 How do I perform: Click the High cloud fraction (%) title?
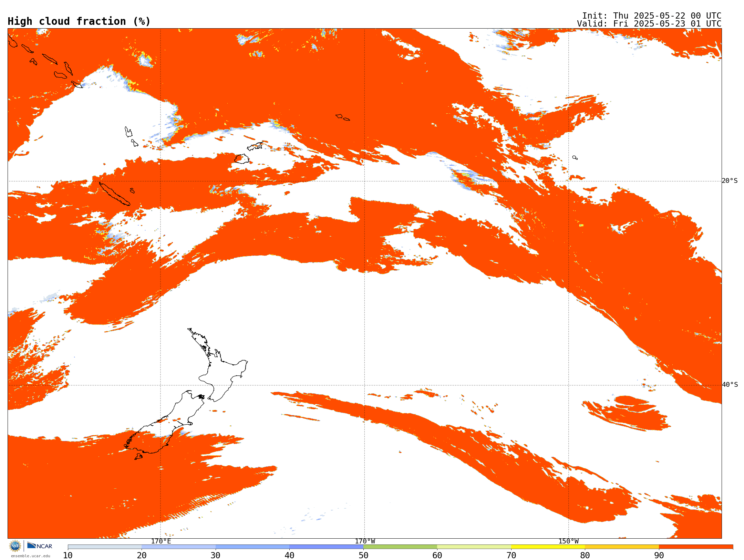click(79, 21)
